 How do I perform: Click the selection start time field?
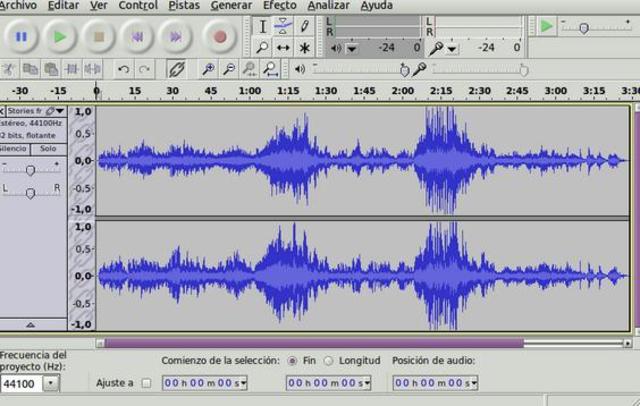tap(201, 383)
